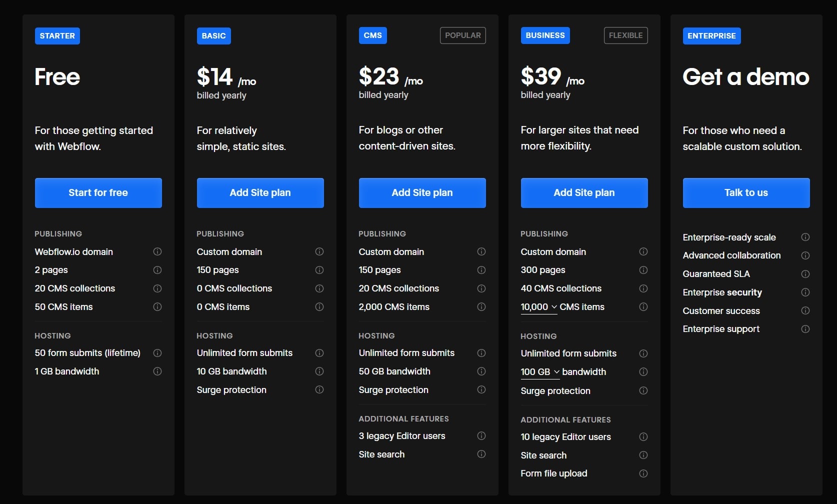Click Start for free button
The width and height of the screenshot is (837, 504).
point(98,193)
